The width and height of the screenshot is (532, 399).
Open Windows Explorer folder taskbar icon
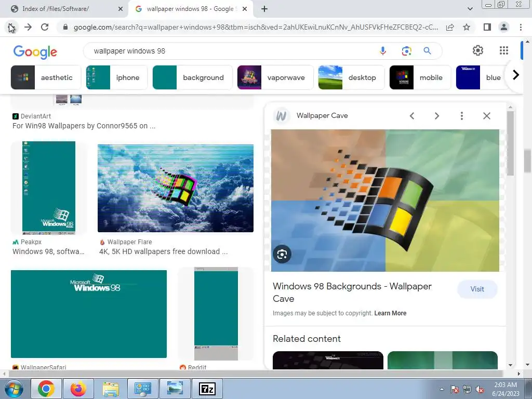(111, 389)
